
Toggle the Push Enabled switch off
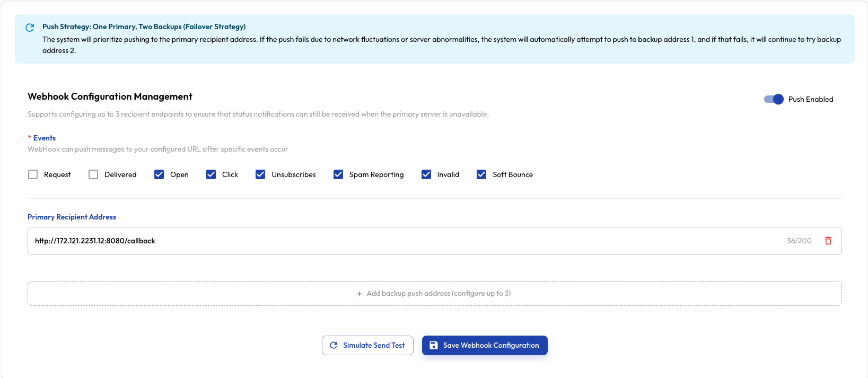point(774,99)
